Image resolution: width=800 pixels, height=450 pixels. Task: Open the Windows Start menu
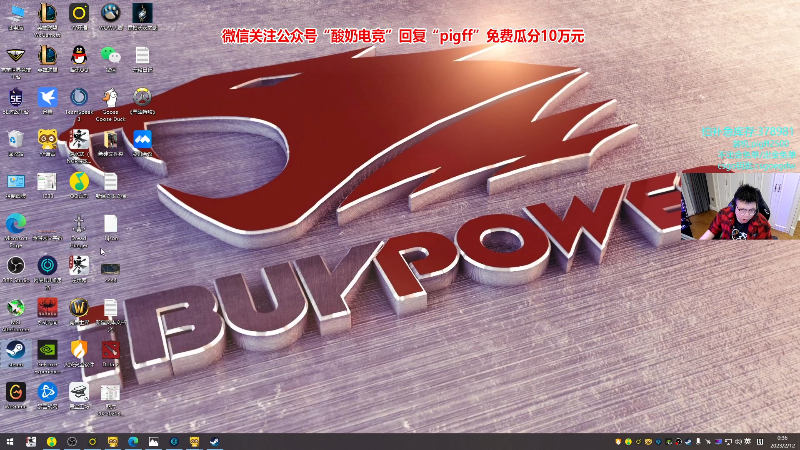[10, 442]
